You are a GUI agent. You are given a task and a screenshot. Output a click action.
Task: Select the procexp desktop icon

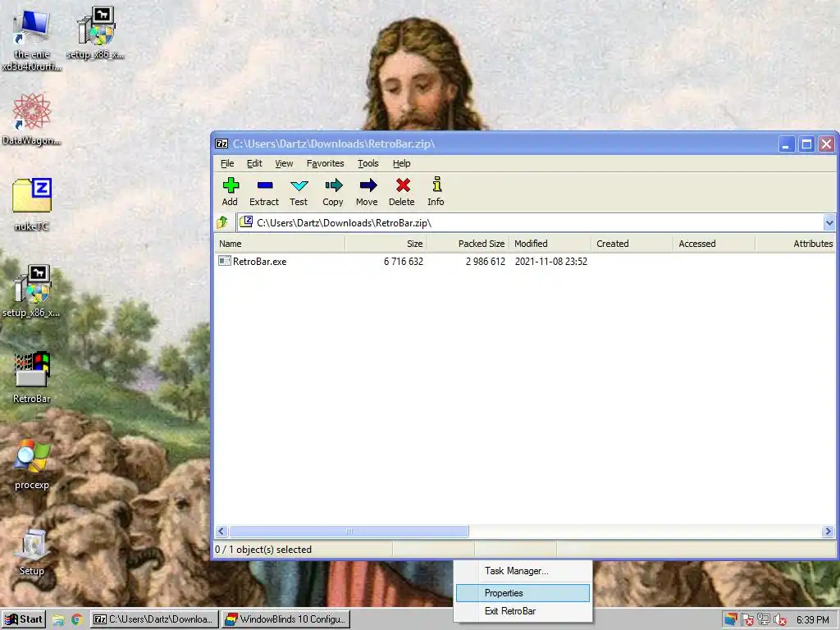[x=32, y=456]
